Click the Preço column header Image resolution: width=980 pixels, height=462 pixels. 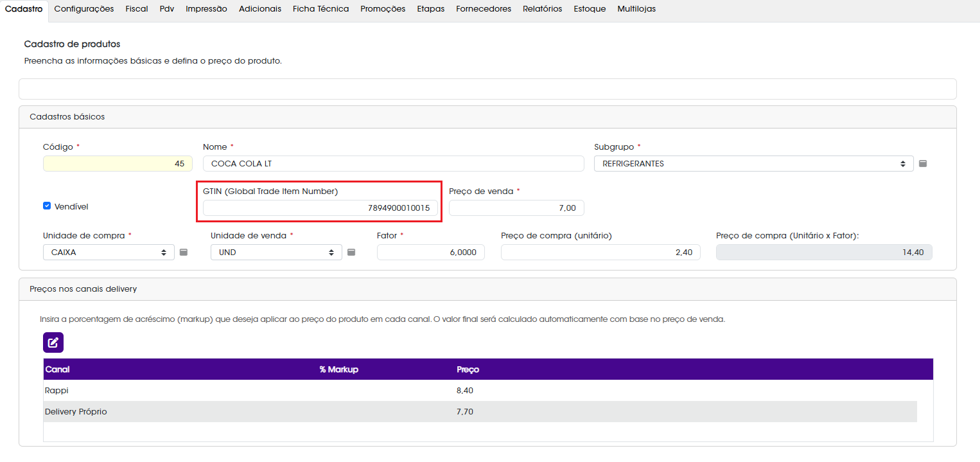[468, 369]
